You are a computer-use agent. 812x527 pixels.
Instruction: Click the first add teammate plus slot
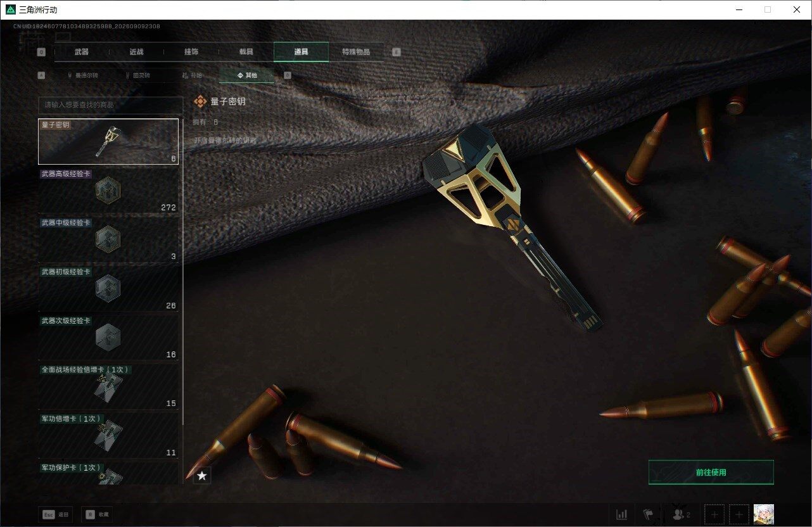tap(714, 515)
